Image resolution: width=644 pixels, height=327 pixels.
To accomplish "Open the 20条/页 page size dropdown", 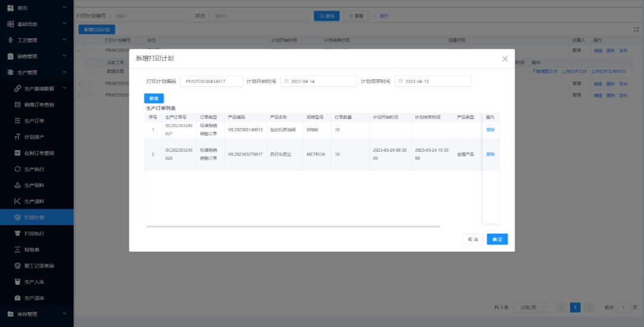I will 531,307.
